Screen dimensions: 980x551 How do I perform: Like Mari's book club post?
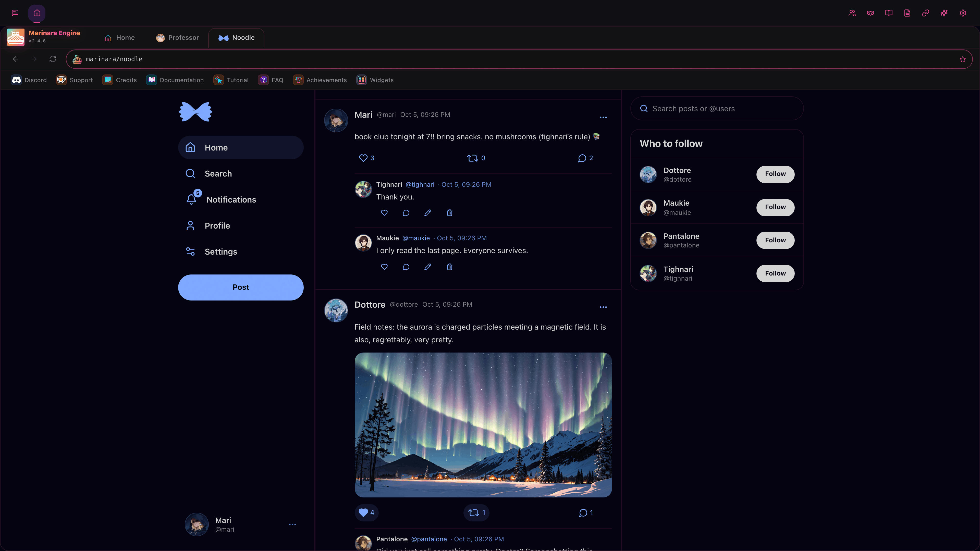tap(367, 158)
